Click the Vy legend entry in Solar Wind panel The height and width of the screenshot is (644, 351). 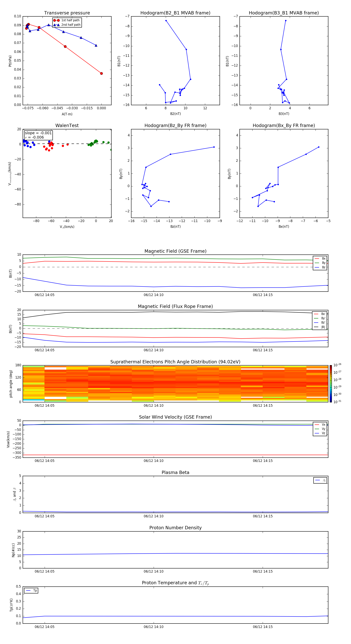pos(320,429)
